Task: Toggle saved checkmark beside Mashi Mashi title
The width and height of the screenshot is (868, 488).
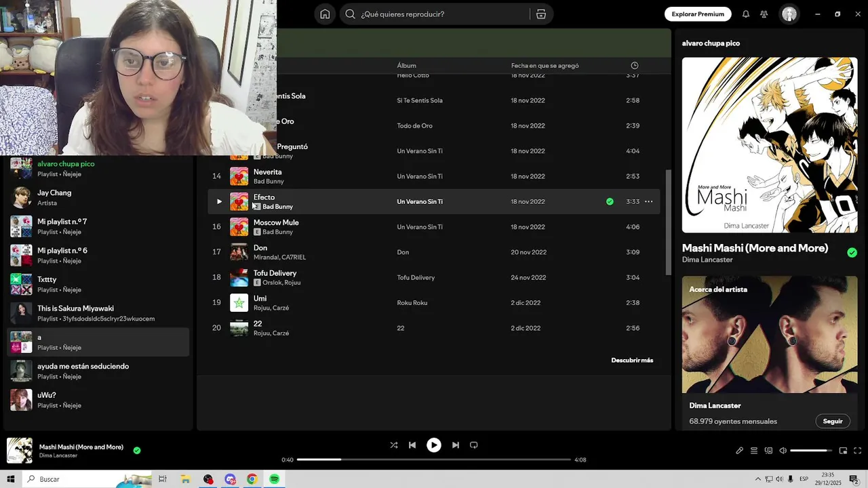Action: coord(852,252)
